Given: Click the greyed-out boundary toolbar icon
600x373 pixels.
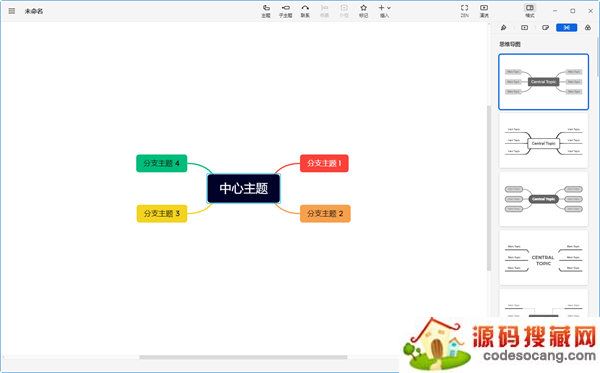Looking at the screenshot, I should click(344, 11).
